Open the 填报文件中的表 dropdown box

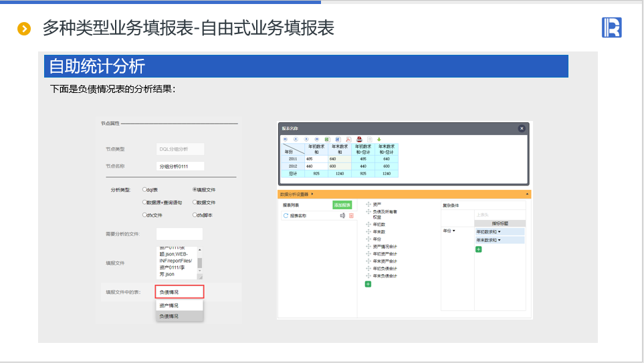pyautogui.click(x=179, y=292)
